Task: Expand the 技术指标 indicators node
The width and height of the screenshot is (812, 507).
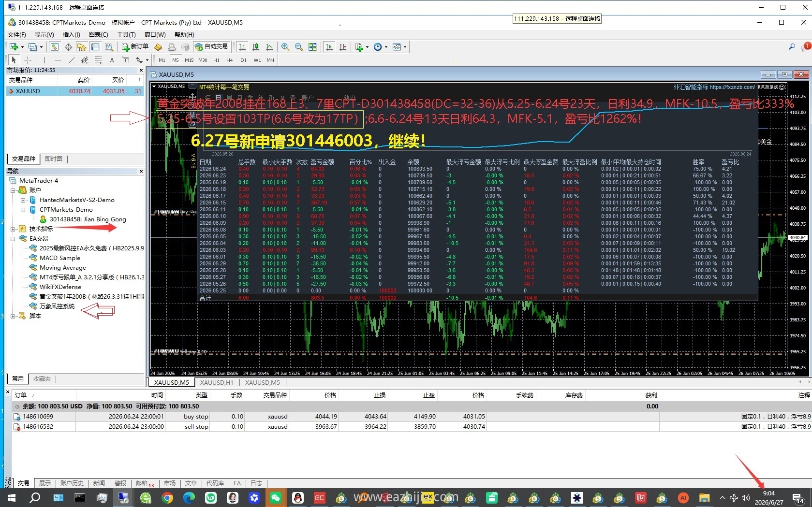Action: point(13,229)
